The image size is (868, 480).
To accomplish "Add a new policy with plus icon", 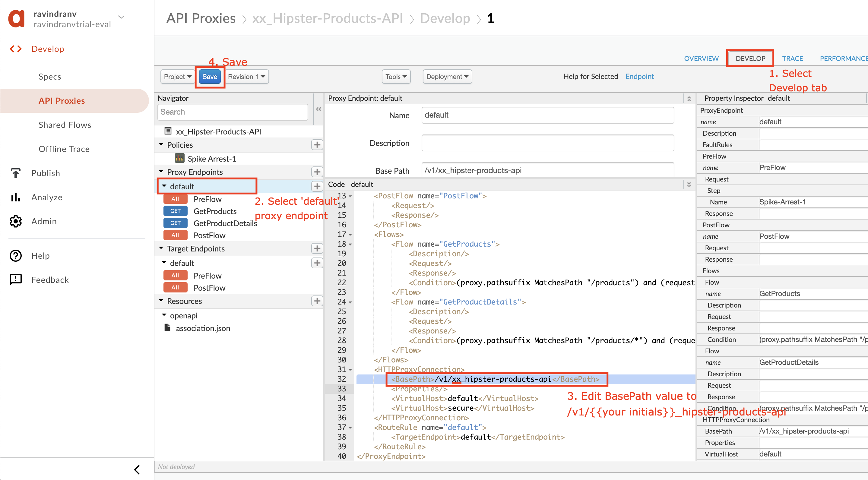I will point(317,145).
